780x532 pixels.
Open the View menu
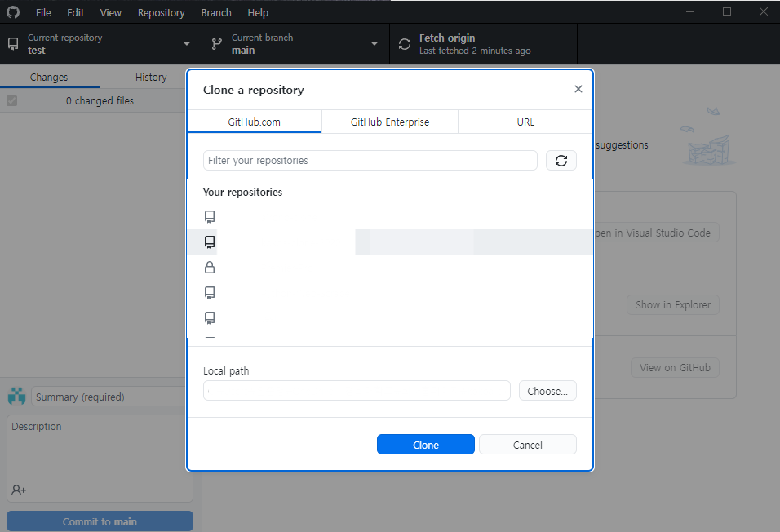(110, 12)
